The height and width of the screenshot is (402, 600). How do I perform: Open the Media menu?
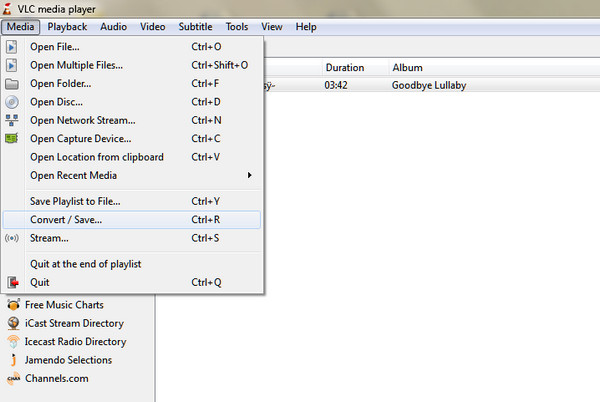[20, 27]
